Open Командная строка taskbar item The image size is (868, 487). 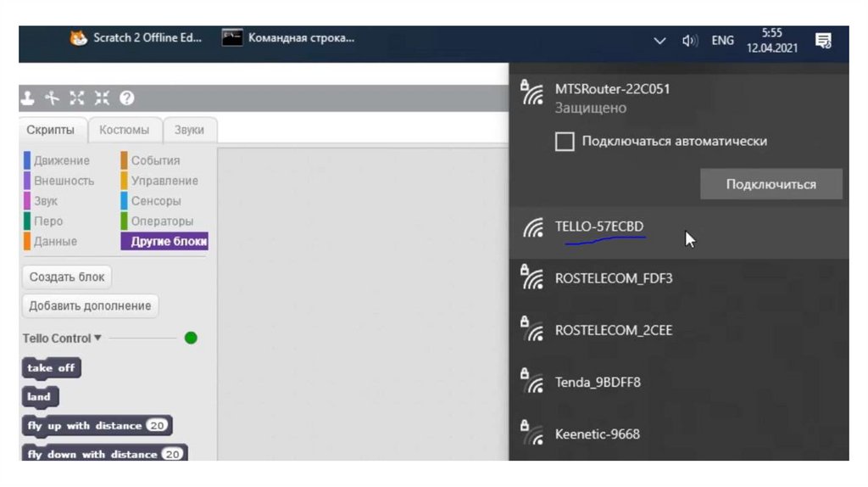tap(288, 38)
